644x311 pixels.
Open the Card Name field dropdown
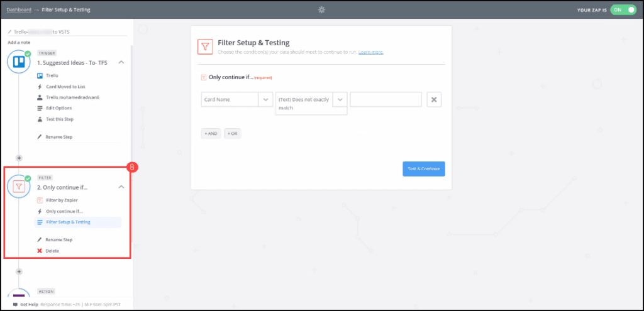click(265, 100)
